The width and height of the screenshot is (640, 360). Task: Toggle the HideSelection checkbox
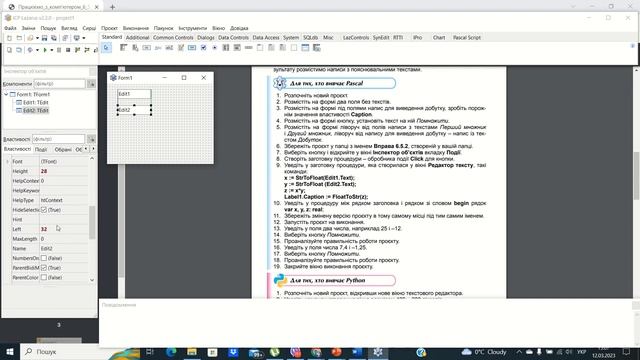(44, 210)
